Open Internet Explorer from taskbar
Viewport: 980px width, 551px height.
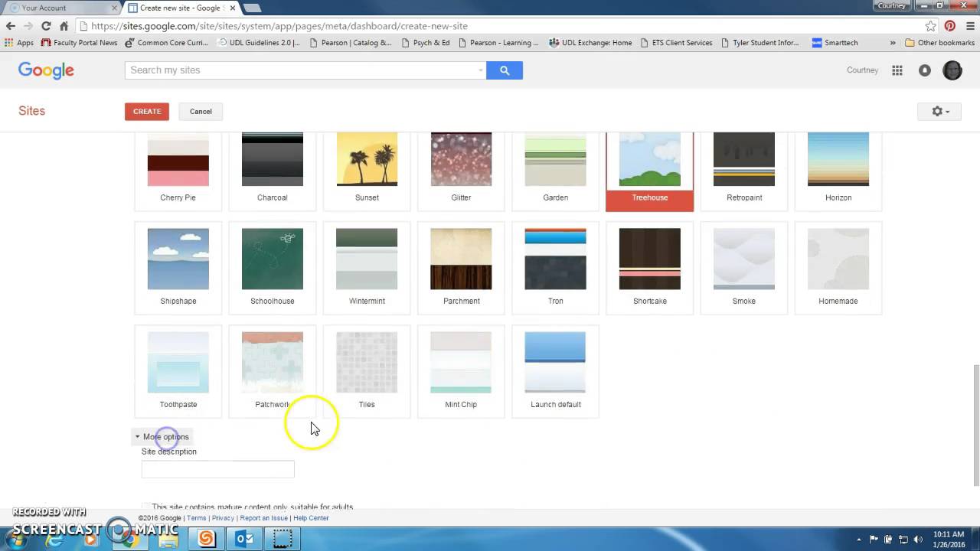(x=54, y=539)
